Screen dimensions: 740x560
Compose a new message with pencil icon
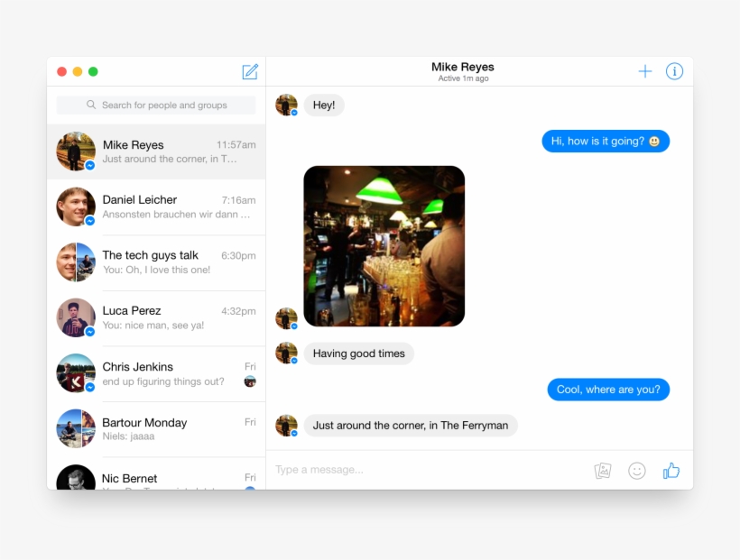click(x=250, y=72)
